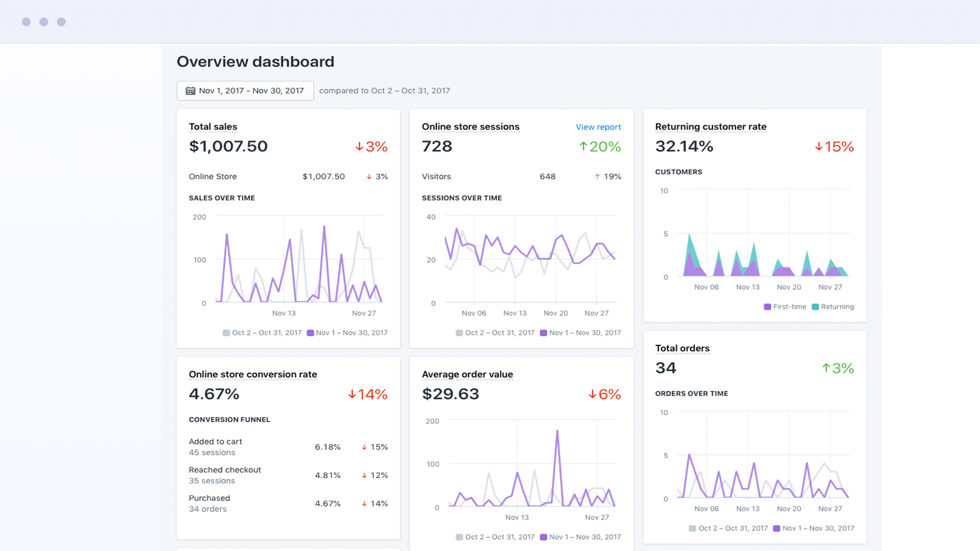Image resolution: width=980 pixels, height=551 pixels.
Task: Click the 34 orders text
Action: point(208,509)
